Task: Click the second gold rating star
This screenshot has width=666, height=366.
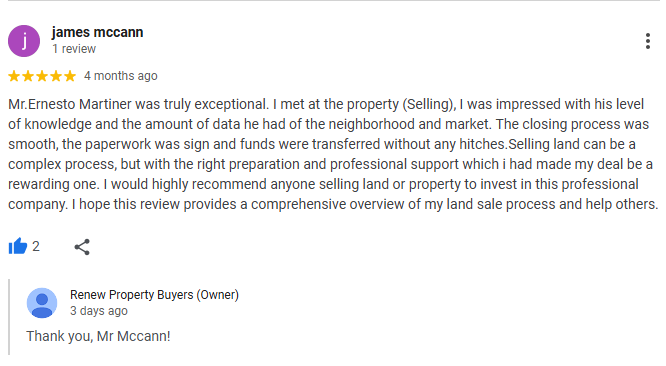Action: point(28,76)
